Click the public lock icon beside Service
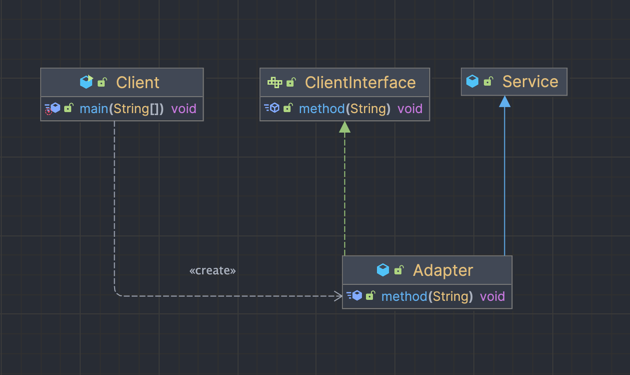Screen dimensions: 630x375 [x=488, y=82]
